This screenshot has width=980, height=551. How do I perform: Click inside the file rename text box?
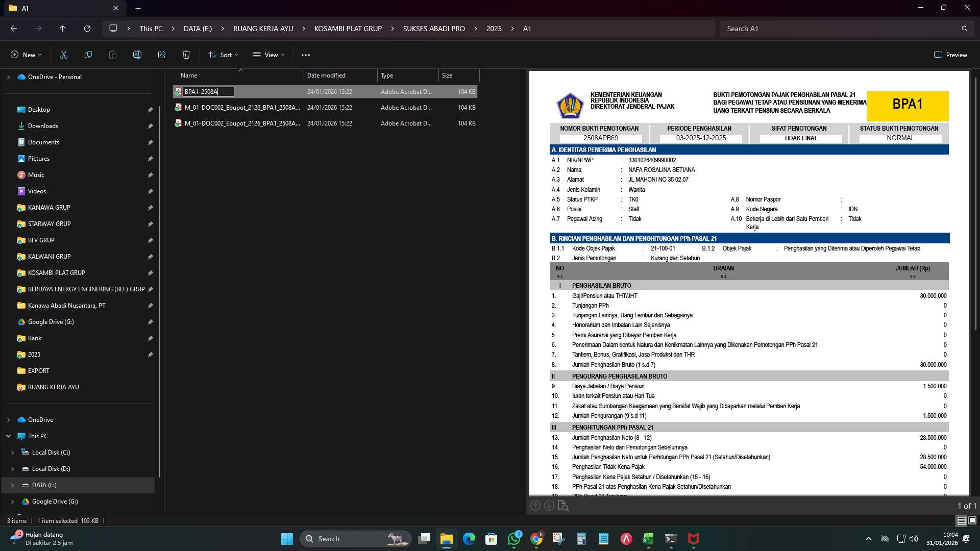tap(209, 92)
